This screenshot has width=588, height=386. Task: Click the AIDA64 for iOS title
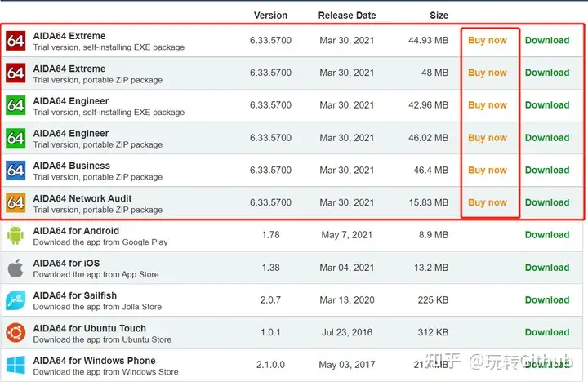(x=66, y=263)
